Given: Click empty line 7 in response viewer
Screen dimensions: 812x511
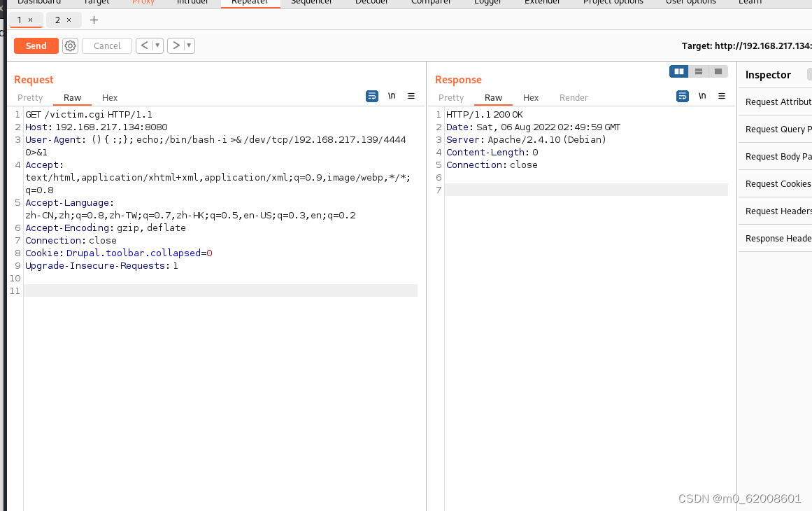Looking at the screenshot, I should click(x=586, y=190).
